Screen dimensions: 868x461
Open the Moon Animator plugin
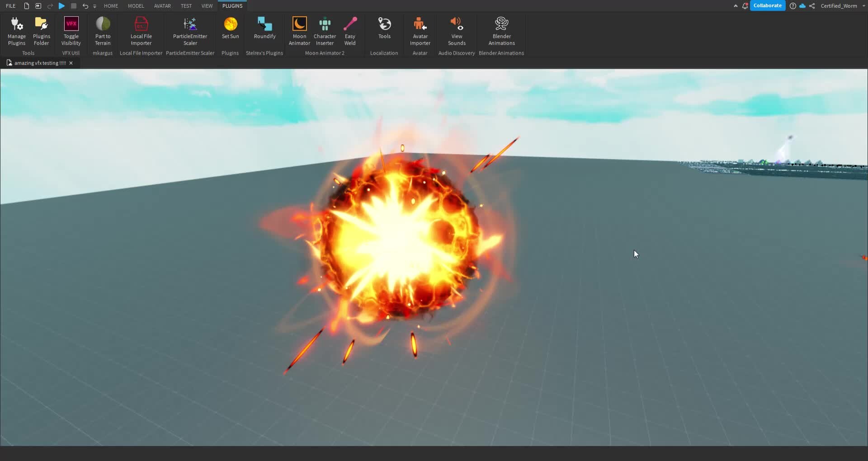point(299,30)
